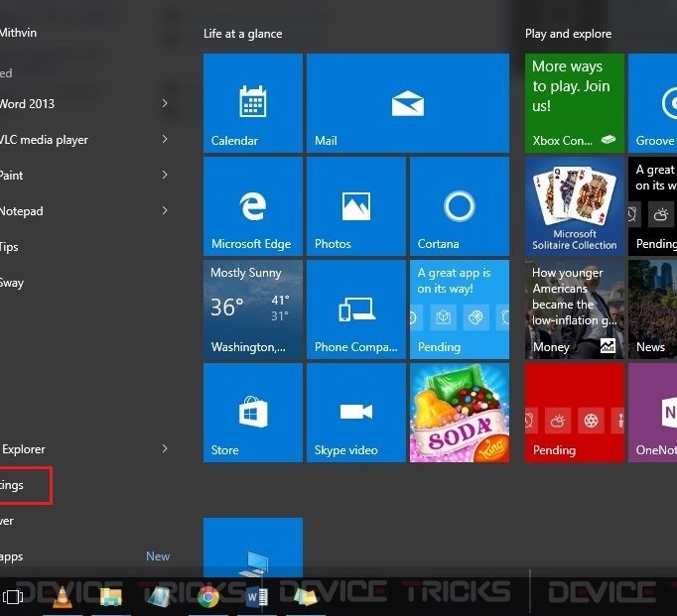Click the Mithvin user account name
The width and height of the screenshot is (677, 616).
tap(18, 33)
